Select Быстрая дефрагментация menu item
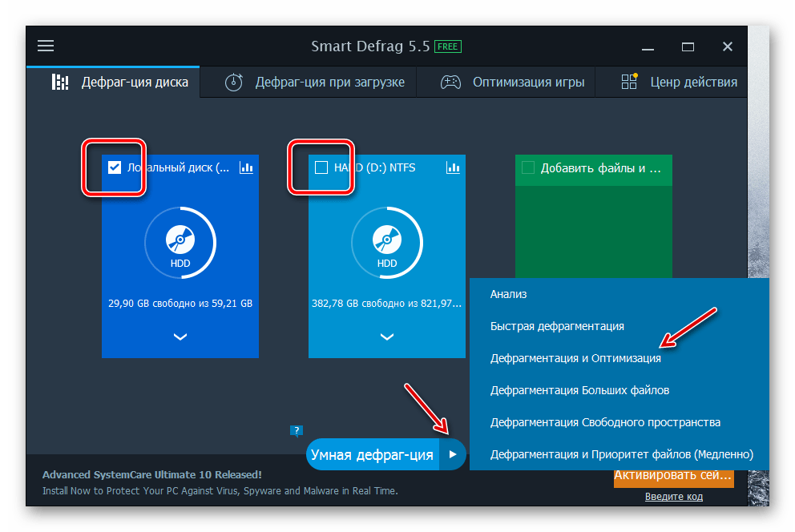The image size is (795, 532). [x=619, y=326]
